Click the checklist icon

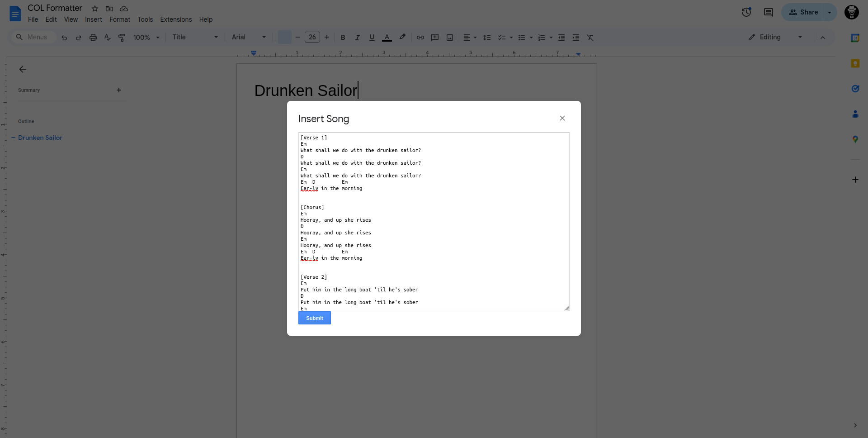(x=502, y=38)
